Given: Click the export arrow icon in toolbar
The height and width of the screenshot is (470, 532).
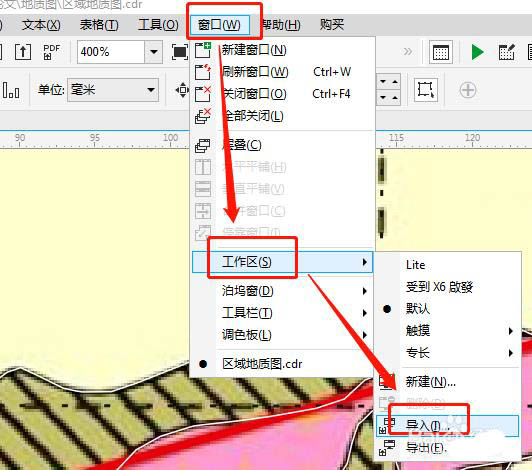Looking at the screenshot, I should pos(23,52).
